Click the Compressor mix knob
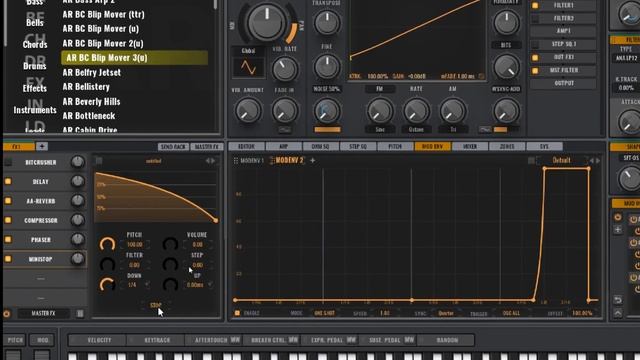Screen dimensions: 640x360 point(78,220)
